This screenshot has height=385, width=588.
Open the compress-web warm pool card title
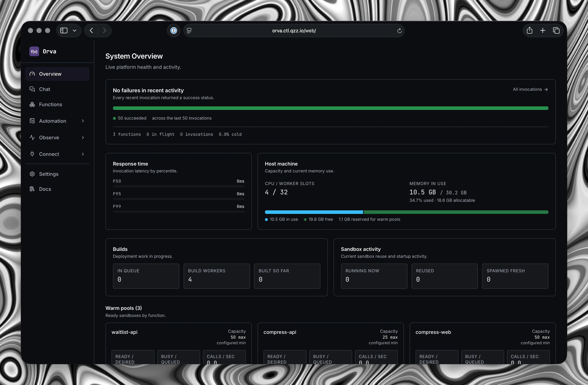pos(433,332)
